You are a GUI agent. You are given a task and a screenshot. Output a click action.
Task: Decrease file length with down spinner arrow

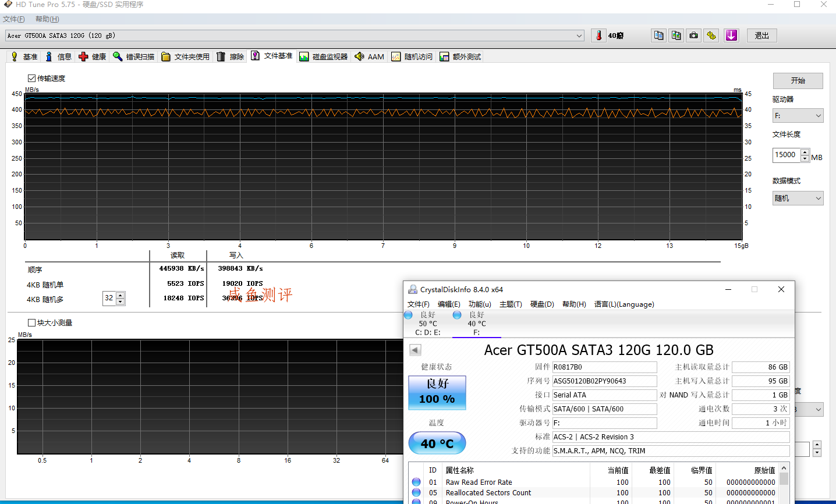tap(805, 158)
